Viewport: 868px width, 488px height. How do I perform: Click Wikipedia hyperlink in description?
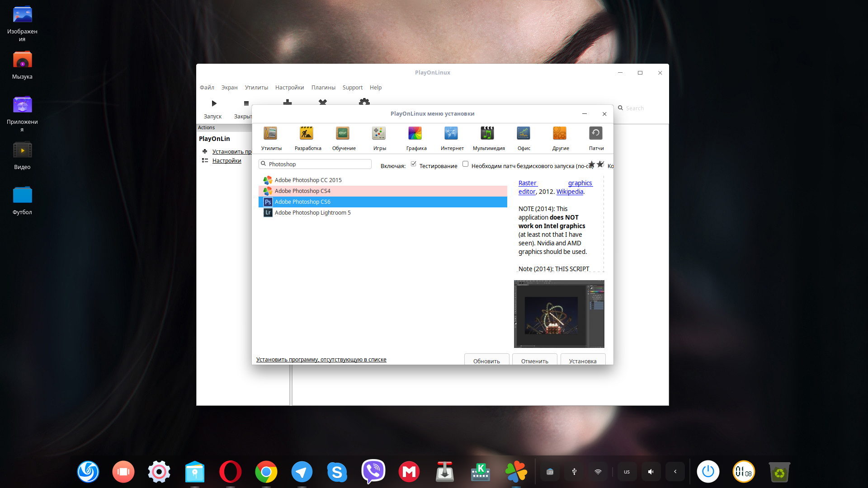(x=569, y=191)
